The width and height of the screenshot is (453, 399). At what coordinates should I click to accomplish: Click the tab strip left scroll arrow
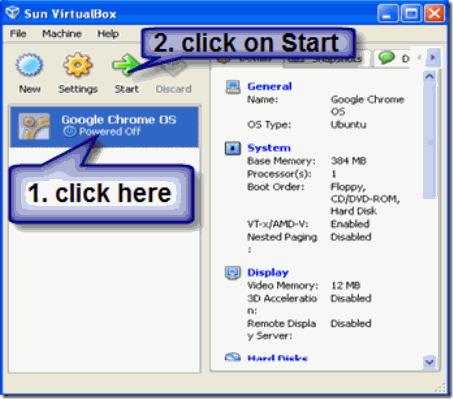pyautogui.click(x=419, y=58)
